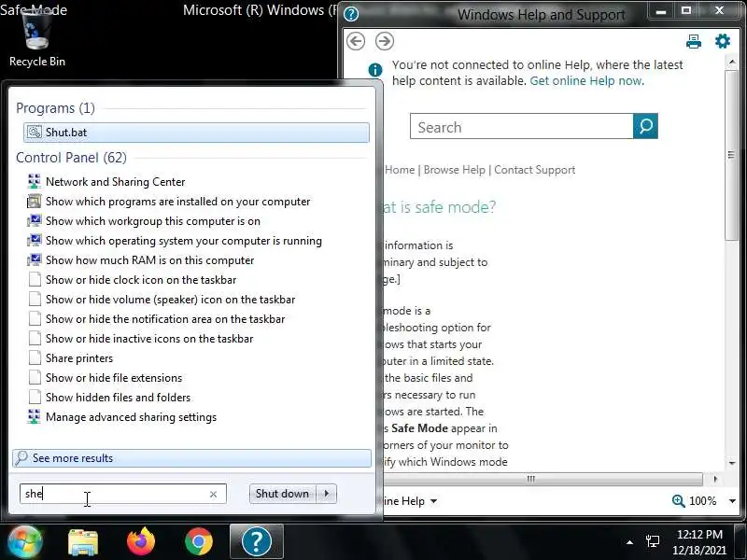The width and height of the screenshot is (747, 560).
Task: Click scroll right arrow in Help window
Action: tap(715, 479)
